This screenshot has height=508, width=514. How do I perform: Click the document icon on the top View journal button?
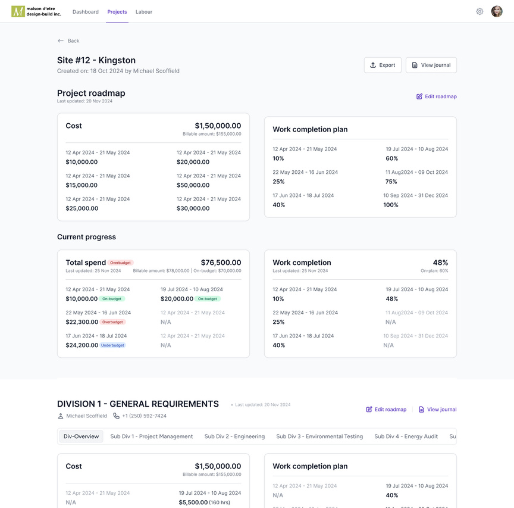(x=414, y=65)
